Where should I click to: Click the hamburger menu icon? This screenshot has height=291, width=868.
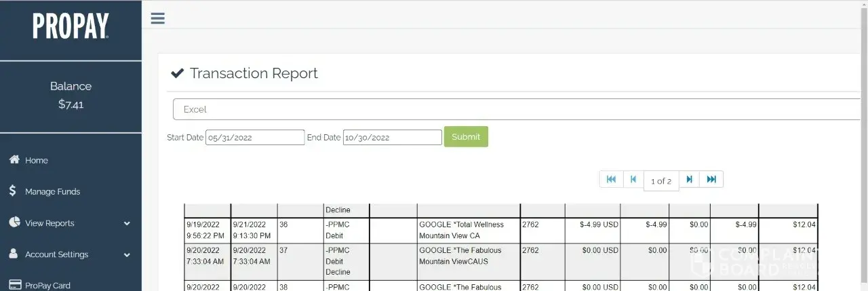click(x=158, y=18)
